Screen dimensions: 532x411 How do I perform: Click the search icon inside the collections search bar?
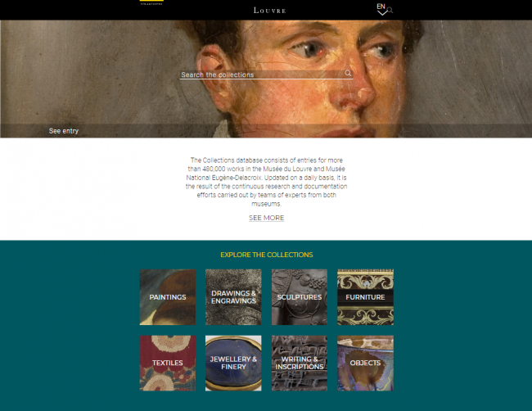click(x=348, y=73)
